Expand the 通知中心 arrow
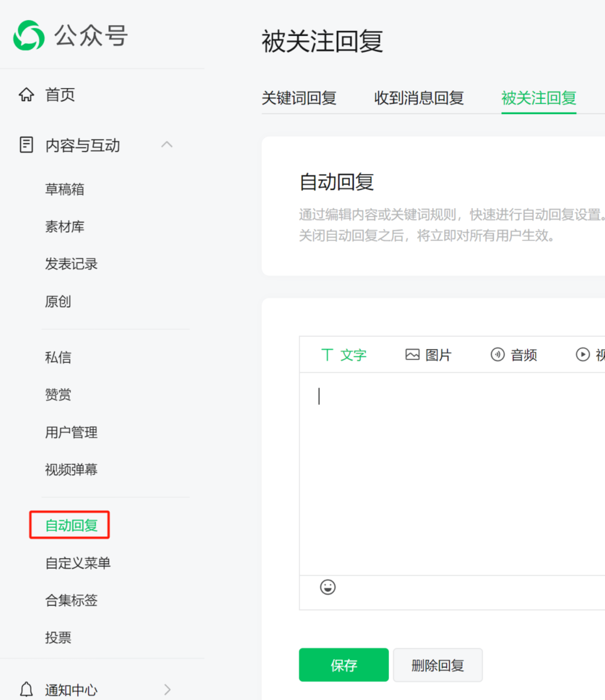Screen dimensions: 605x700 tap(168, 689)
